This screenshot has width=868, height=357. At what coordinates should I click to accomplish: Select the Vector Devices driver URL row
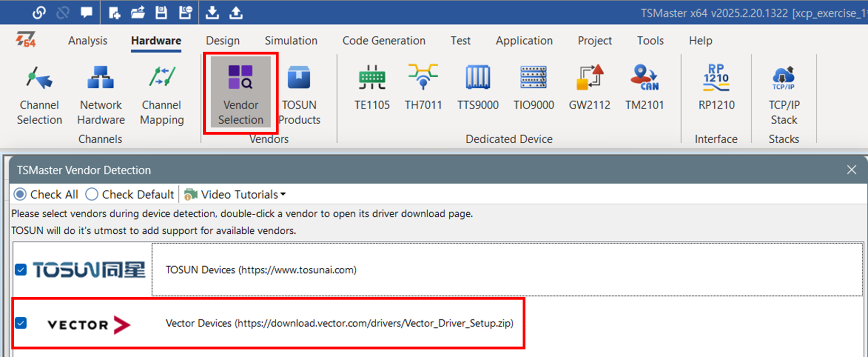click(339, 323)
